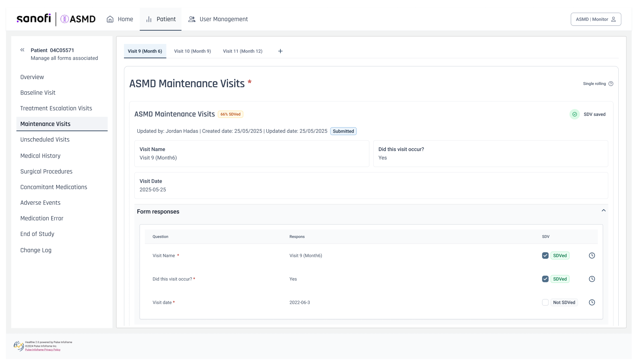
Task: Click the Submitted status badge
Action: pyautogui.click(x=343, y=131)
